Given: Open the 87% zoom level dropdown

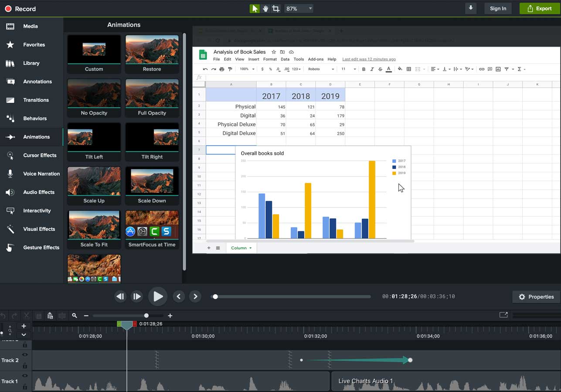Looking at the screenshot, I should [299, 8].
